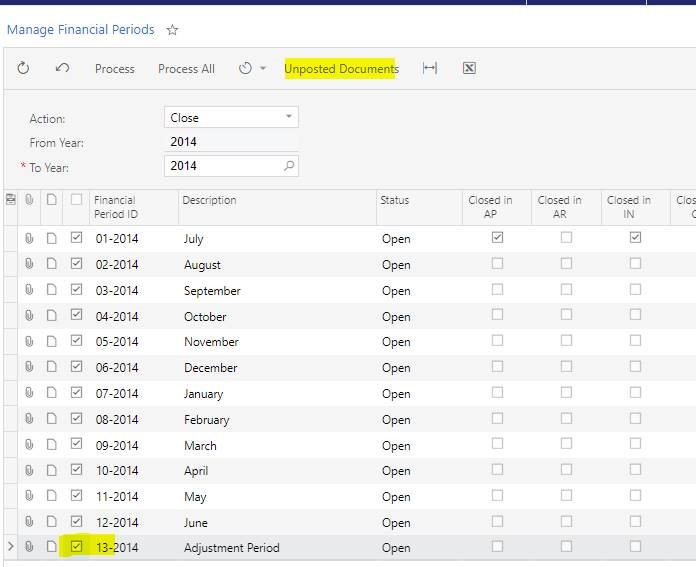696x567 pixels.
Task: Click the Refresh icon in toolbar
Action: click(x=24, y=68)
